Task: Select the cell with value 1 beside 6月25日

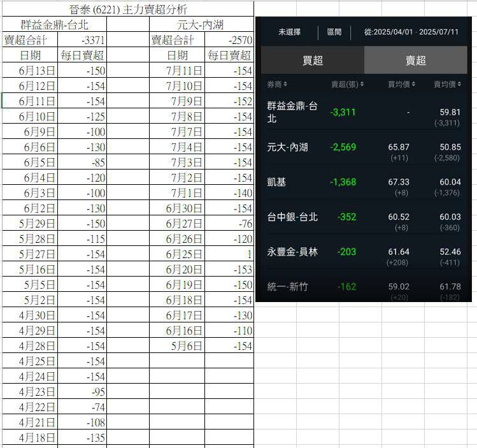Action: (229, 254)
